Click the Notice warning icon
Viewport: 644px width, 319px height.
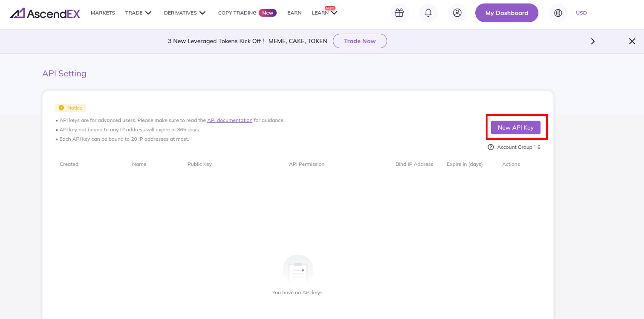click(61, 108)
